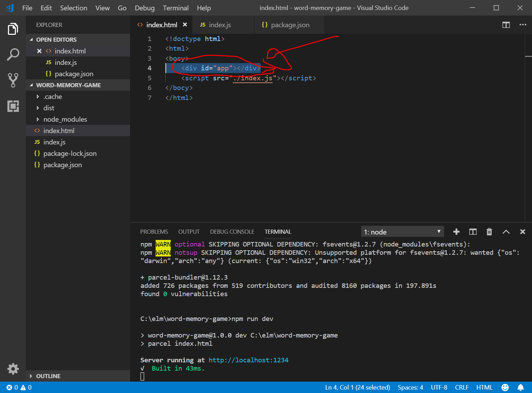Viewport: 532px width, 393px height.
Task: Click braces icon of package.json in tree
Action: (x=37, y=165)
